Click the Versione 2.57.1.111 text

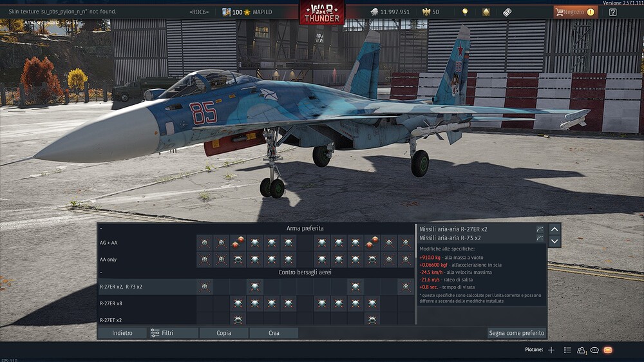point(623,3)
